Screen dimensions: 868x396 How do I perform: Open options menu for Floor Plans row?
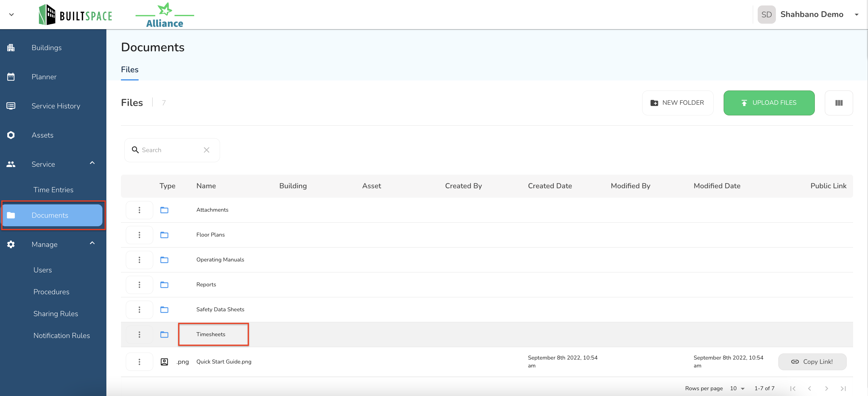tap(139, 235)
